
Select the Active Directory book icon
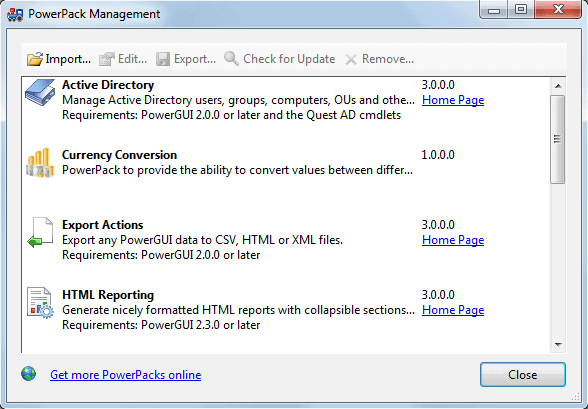click(40, 92)
